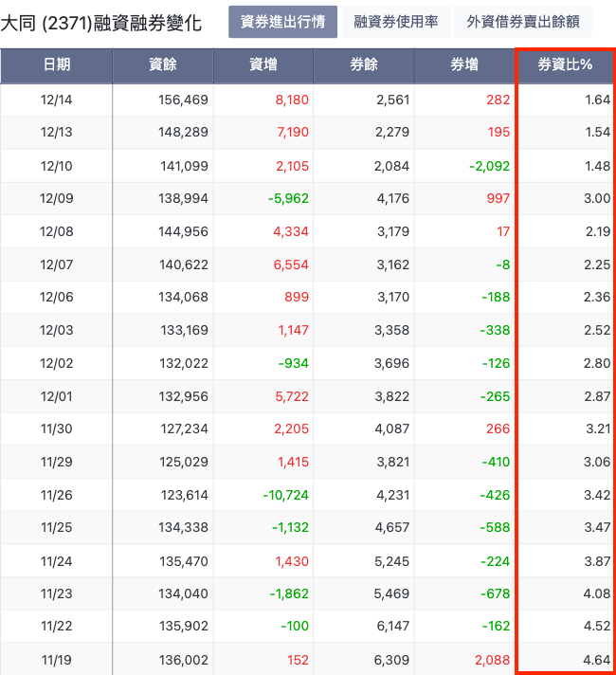Click 券資比 value 3.00
Screen dimensions: 616x675
[597, 198]
